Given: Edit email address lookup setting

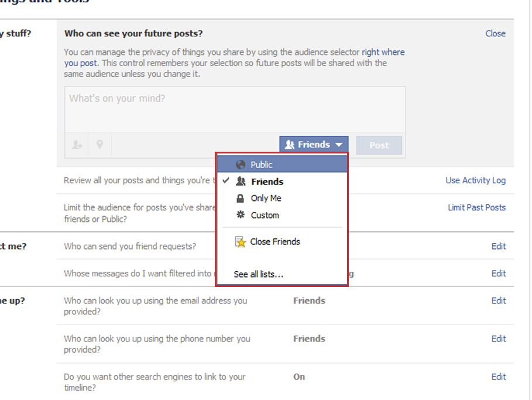Looking at the screenshot, I should (x=499, y=300).
